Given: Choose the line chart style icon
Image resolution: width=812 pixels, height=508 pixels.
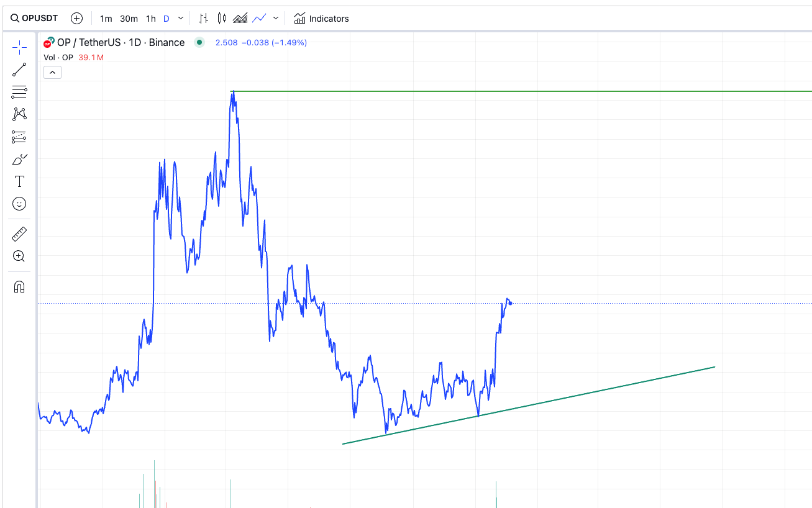Looking at the screenshot, I should [259, 19].
